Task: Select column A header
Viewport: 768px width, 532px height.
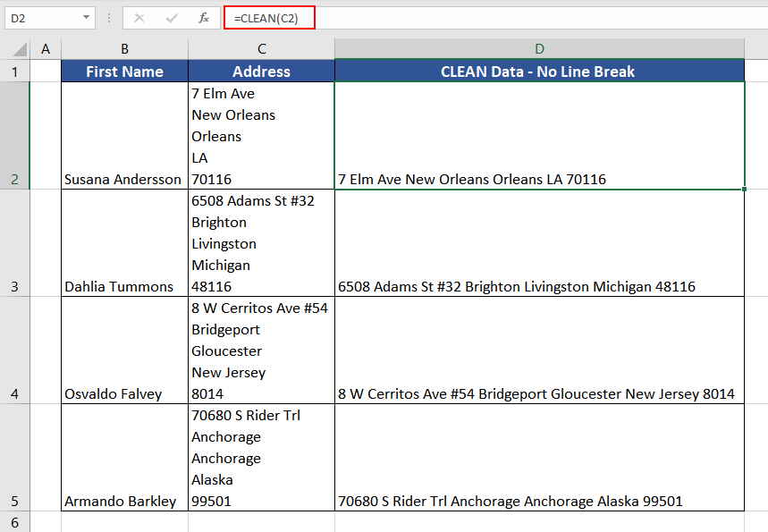Action: (46, 49)
